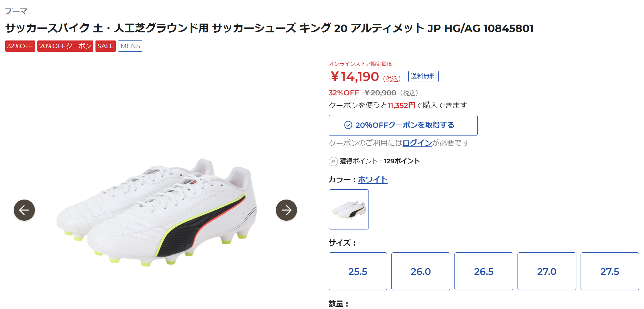The width and height of the screenshot is (644, 309).
Task: Follow the ログイン link
Action: point(417,143)
